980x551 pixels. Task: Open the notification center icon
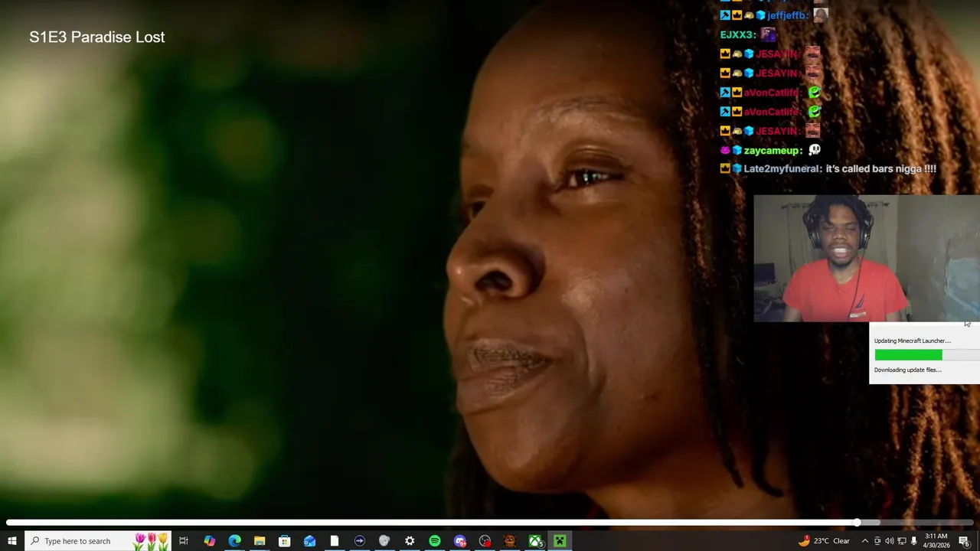pos(964,541)
